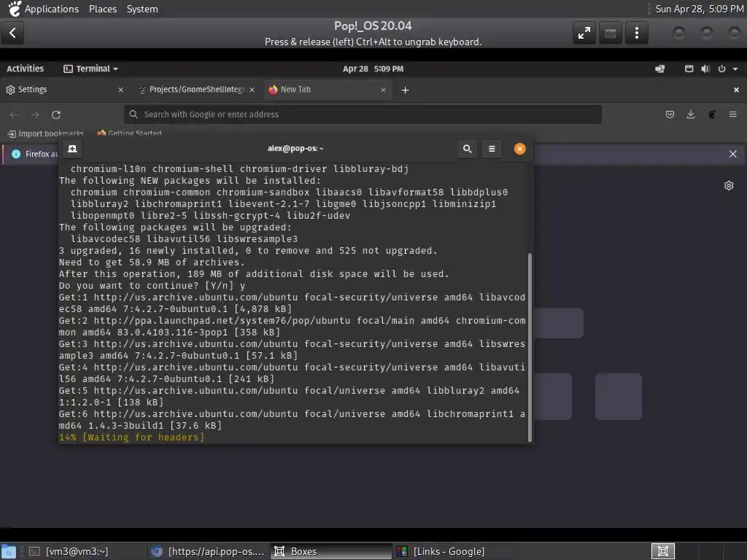Open the host System menu
Viewport: 747px width, 560px height.
coord(142,9)
